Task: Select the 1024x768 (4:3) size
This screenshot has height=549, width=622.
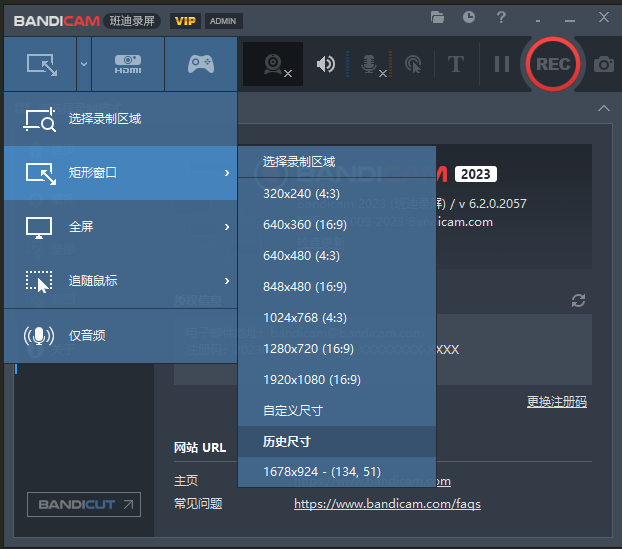Action: [x=337, y=318]
